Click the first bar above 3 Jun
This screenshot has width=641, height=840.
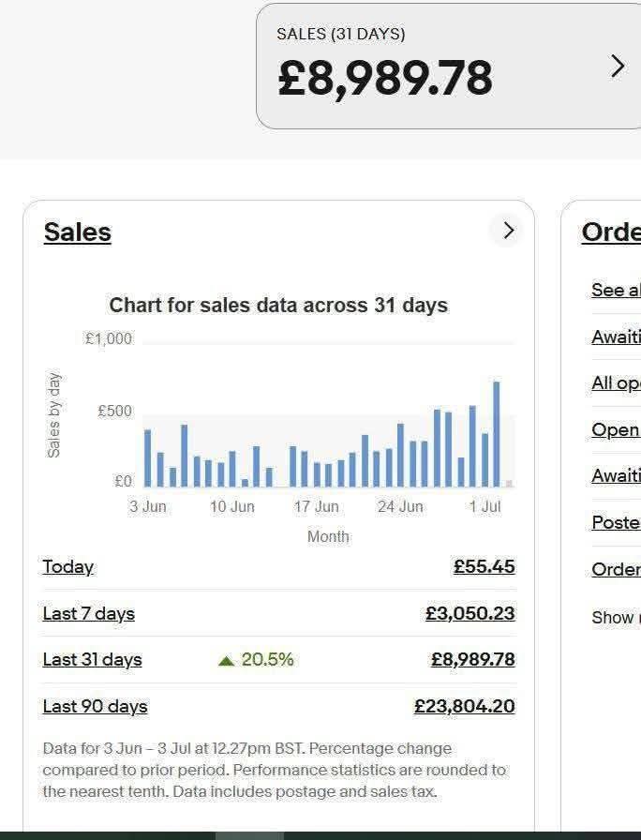pos(147,457)
